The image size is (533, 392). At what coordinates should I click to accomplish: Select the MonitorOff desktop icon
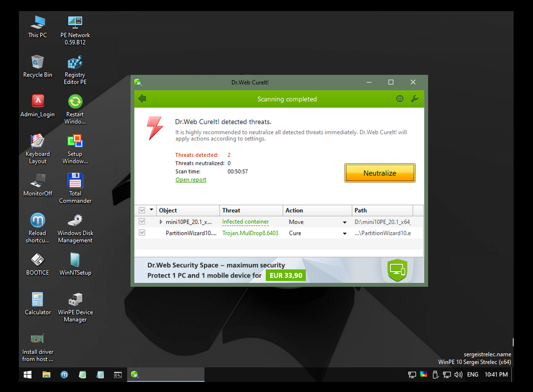point(37,185)
